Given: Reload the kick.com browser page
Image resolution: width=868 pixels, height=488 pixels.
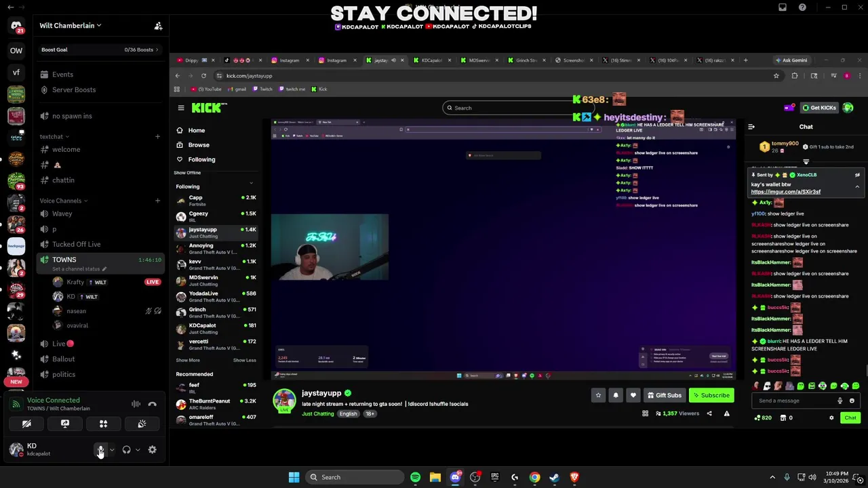Looking at the screenshot, I should click(203, 76).
